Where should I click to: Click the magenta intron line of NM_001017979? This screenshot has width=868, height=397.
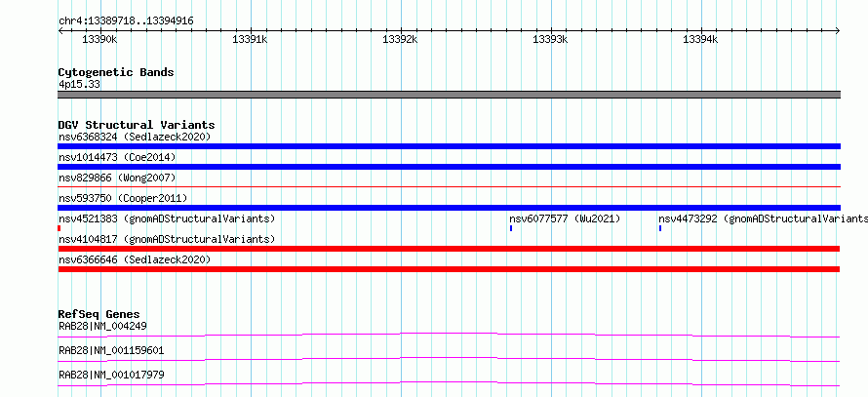pos(449,383)
